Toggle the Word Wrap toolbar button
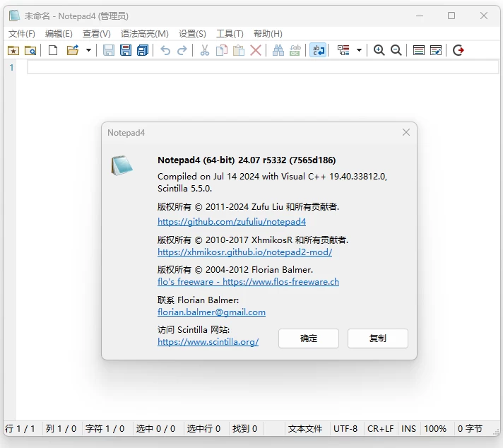Viewport: 503px width, 448px height. (318, 50)
